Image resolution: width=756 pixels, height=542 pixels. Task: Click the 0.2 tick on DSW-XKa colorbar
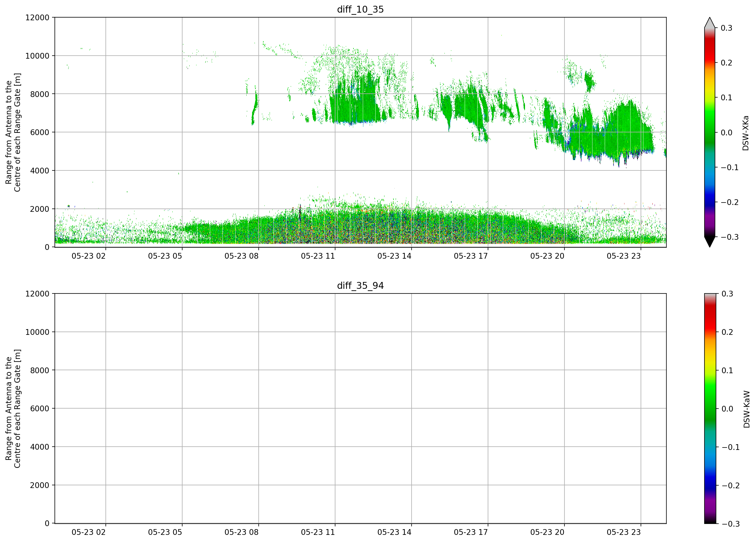[727, 63]
